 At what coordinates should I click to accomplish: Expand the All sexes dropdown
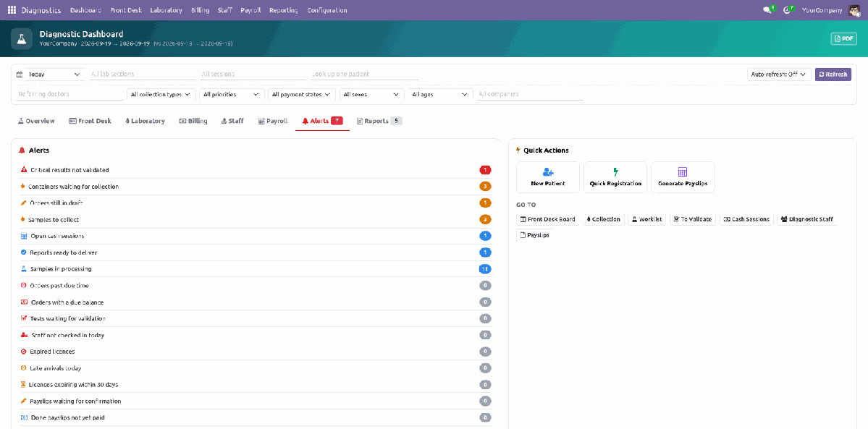[x=371, y=95]
